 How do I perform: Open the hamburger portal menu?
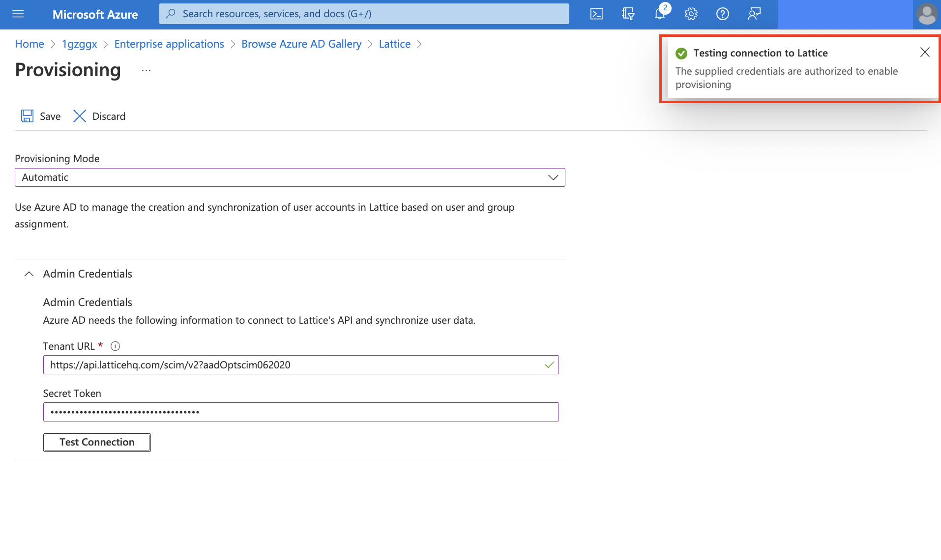[18, 14]
